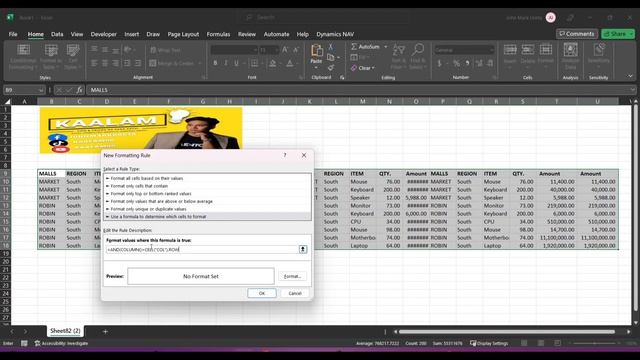Apply Accounting dollar number format

click(x=440, y=63)
